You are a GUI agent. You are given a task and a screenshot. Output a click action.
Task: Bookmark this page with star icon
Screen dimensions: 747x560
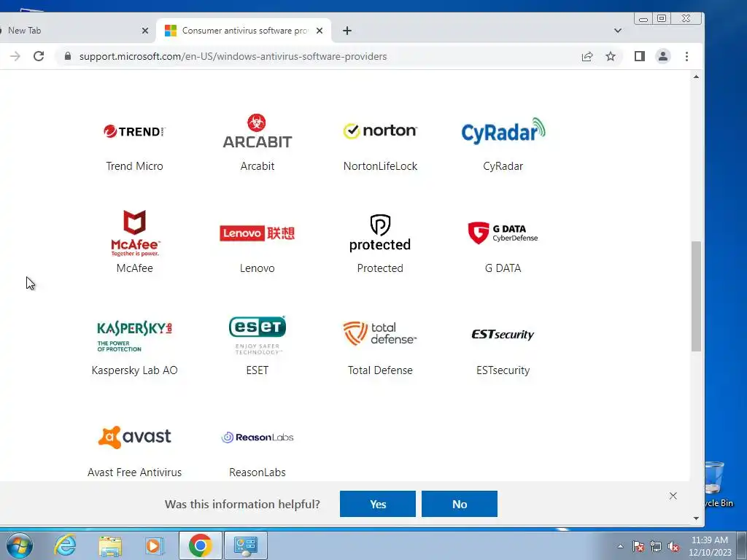(611, 56)
